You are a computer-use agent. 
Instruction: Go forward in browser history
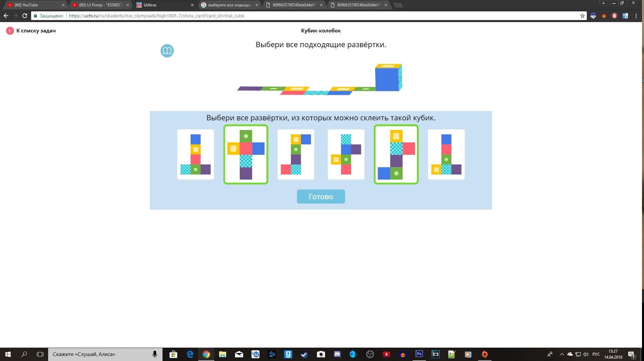coord(15,16)
